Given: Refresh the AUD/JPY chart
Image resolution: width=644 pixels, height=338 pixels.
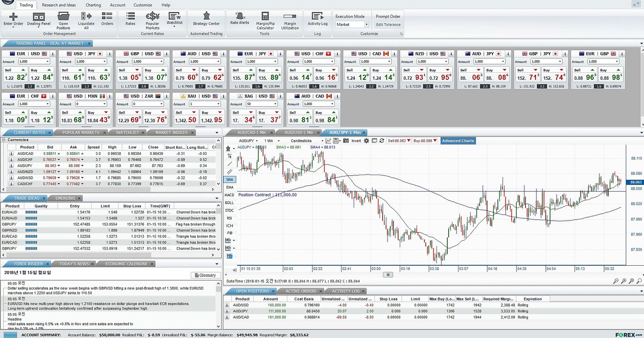Looking at the screenshot, I should pyautogui.click(x=382, y=141).
